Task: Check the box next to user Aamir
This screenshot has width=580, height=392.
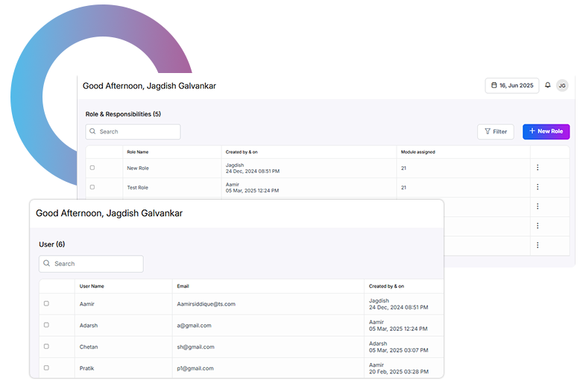Action: tap(46, 303)
